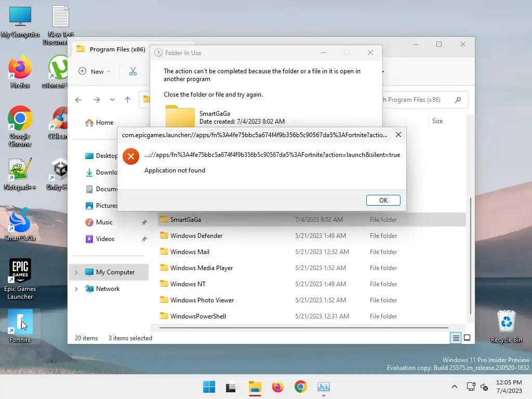Image resolution: width=532 pixels, height=399 pixels.
Task: Open recent locations chevron in Explorer
Action: click(x=112, y=100)
